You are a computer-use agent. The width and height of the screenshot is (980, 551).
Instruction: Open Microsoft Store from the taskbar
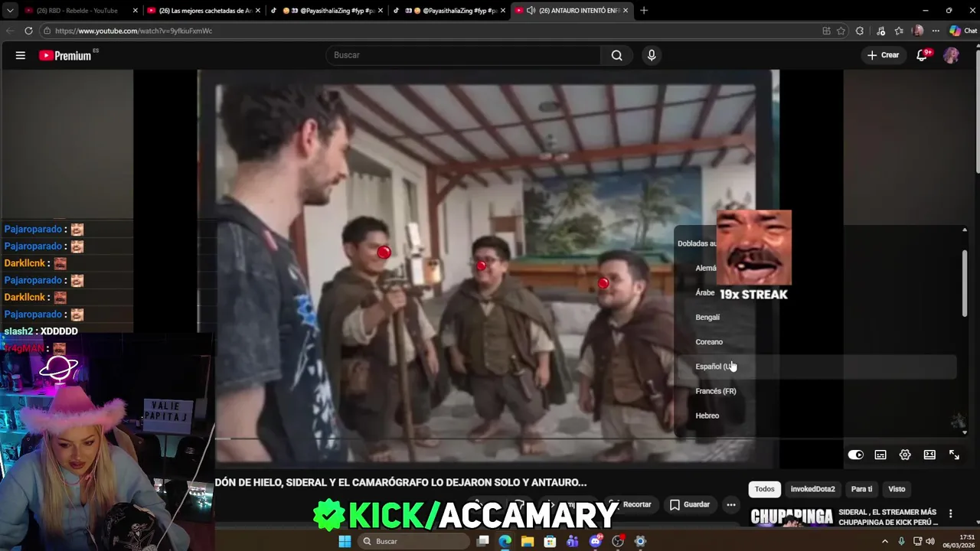point(550,541)
